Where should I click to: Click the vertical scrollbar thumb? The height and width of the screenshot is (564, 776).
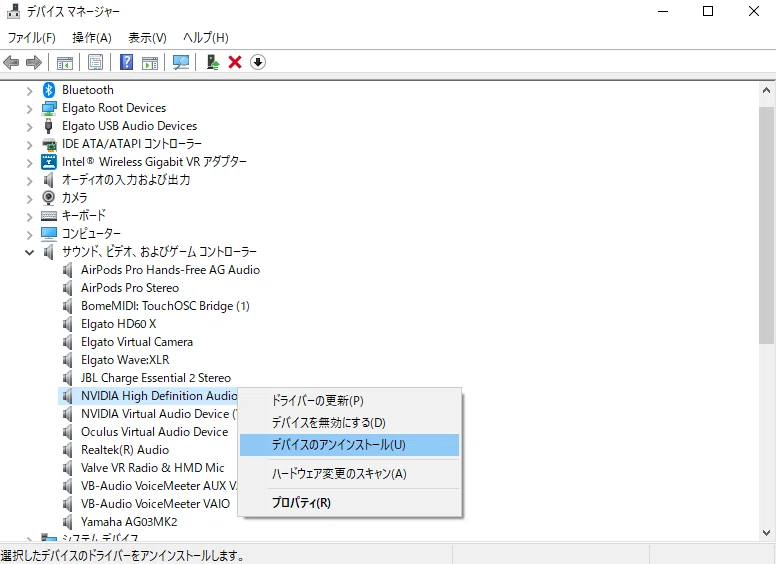click(x=767, y=225)
